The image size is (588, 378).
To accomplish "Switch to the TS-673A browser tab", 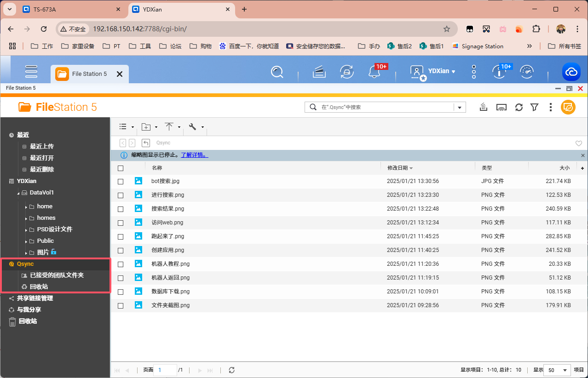I will [x=71, y=9].
